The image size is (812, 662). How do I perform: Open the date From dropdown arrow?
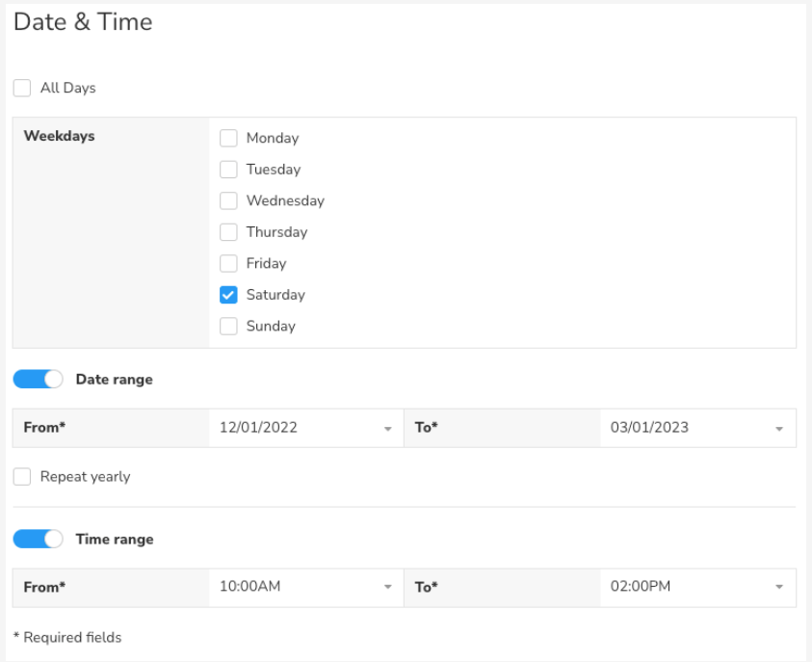[x=387, y=429]
